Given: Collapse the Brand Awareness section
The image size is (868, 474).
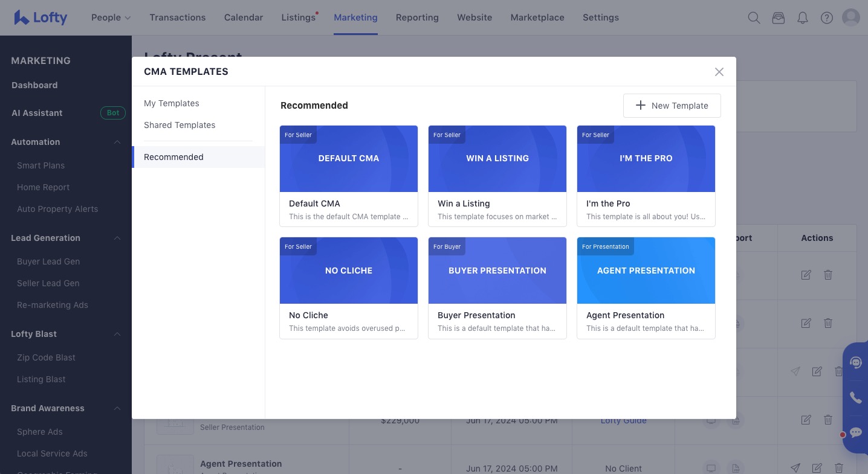Looking at the screenshot, I should point(117,408).
